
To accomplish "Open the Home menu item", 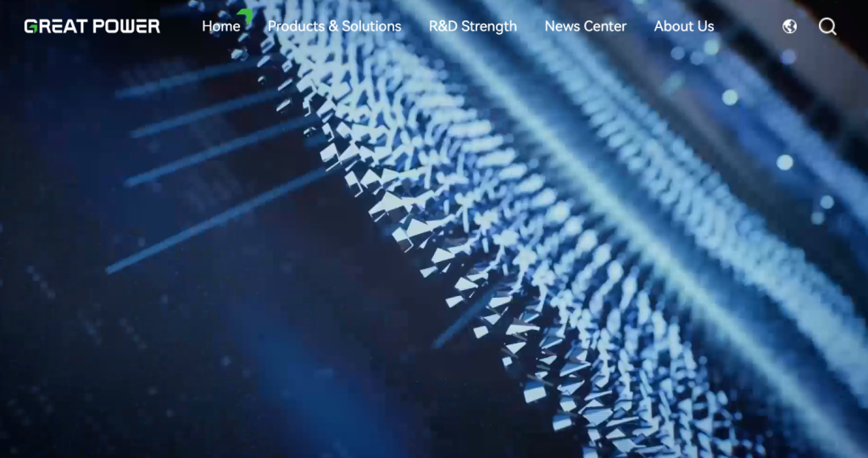I will 221,26.
